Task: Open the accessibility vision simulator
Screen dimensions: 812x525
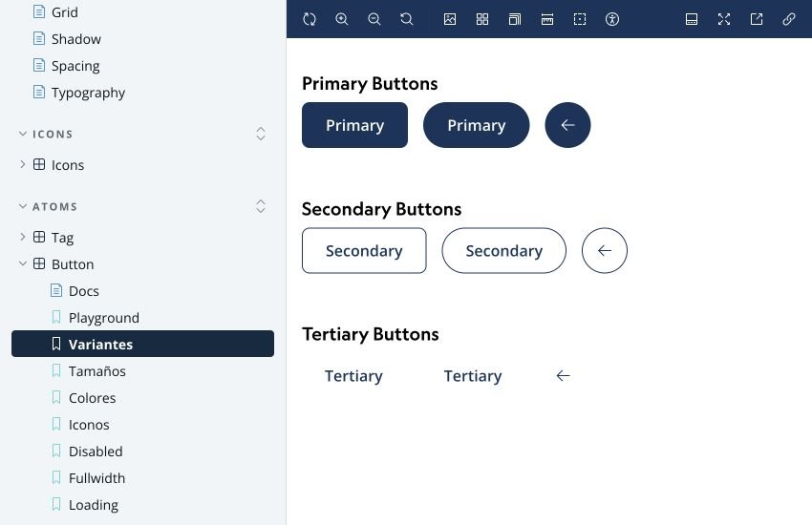Action: click(x=612, y=19)
